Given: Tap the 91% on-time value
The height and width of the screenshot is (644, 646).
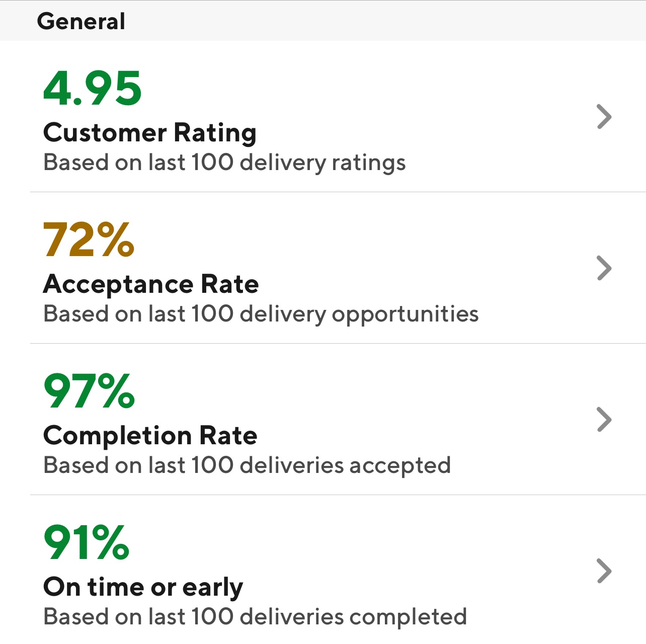Looking at the screenshot, I should [x=87, y=542].
